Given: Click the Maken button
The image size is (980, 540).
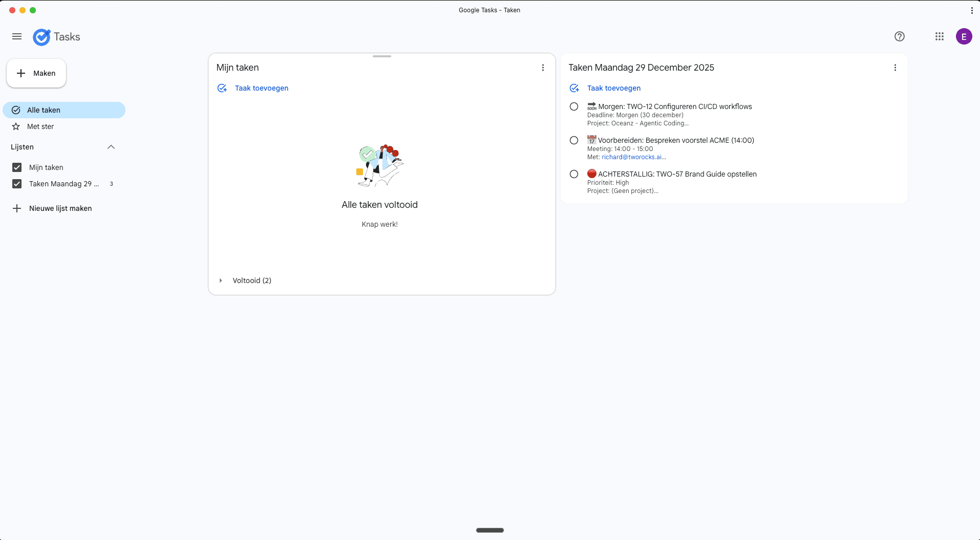Looking at the screenshot, I should pos(36,73).
